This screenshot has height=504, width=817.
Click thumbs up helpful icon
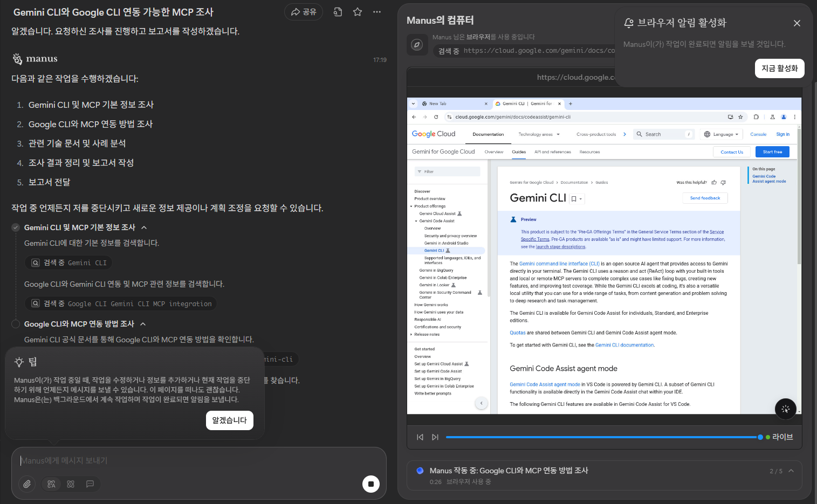714,182
